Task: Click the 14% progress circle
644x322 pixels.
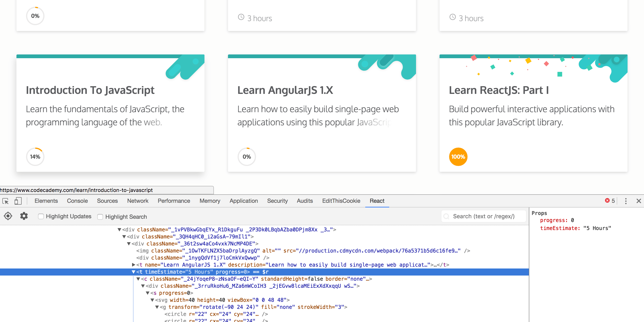Action: 35,157
